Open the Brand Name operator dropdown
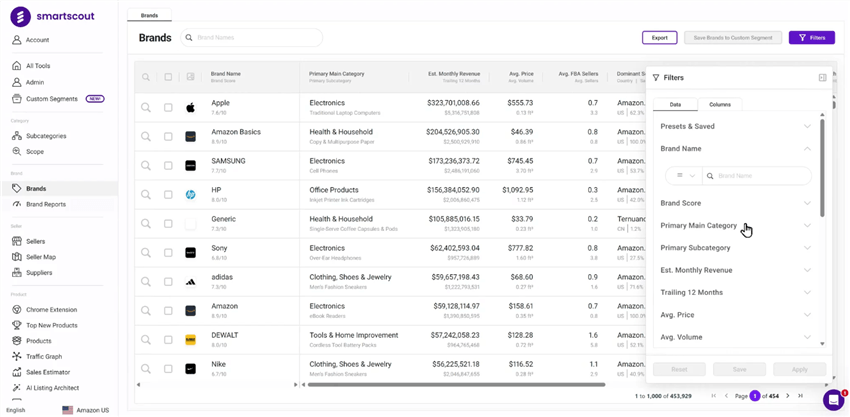This screenshot has width=850, height=417. [x=685, y=176]
